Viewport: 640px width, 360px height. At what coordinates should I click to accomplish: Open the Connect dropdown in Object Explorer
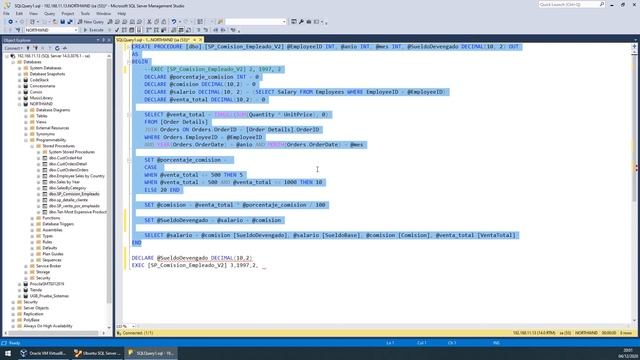point(13,48)
